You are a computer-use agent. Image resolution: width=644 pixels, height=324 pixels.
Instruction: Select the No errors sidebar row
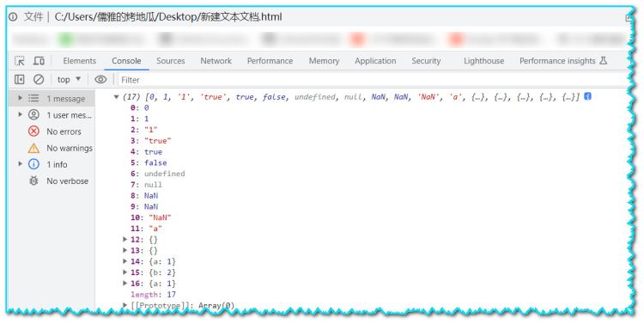pyautogui.click(x=52, y=131)
